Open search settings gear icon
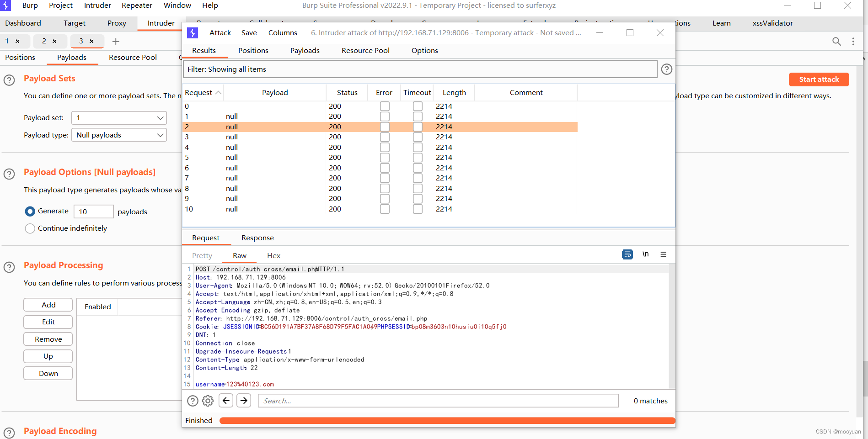Screen dimensions: 868x439 [208, 401]
